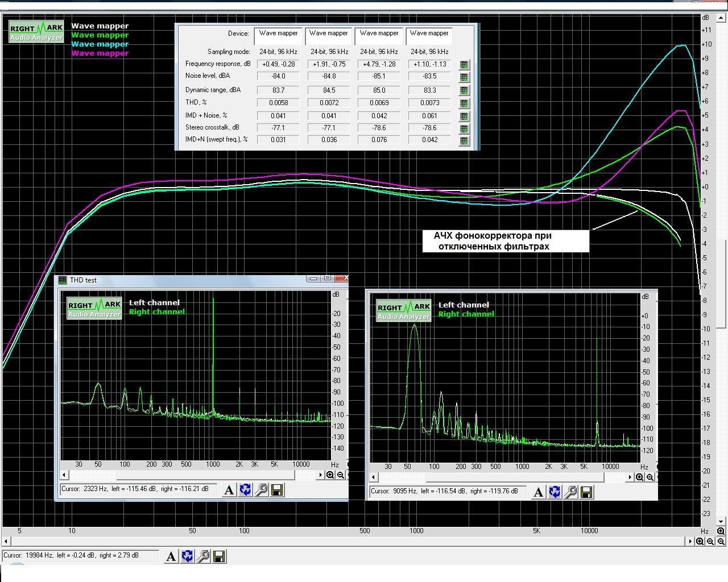Open the Stereo crosstalk graph icon
Screen dimensions: 728x582
pos(464,129)
